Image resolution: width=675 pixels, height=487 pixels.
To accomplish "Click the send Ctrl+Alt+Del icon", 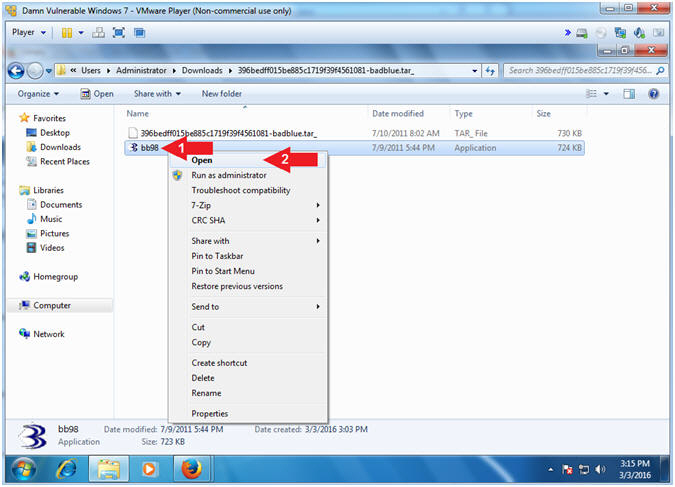I will click(99, 33).
